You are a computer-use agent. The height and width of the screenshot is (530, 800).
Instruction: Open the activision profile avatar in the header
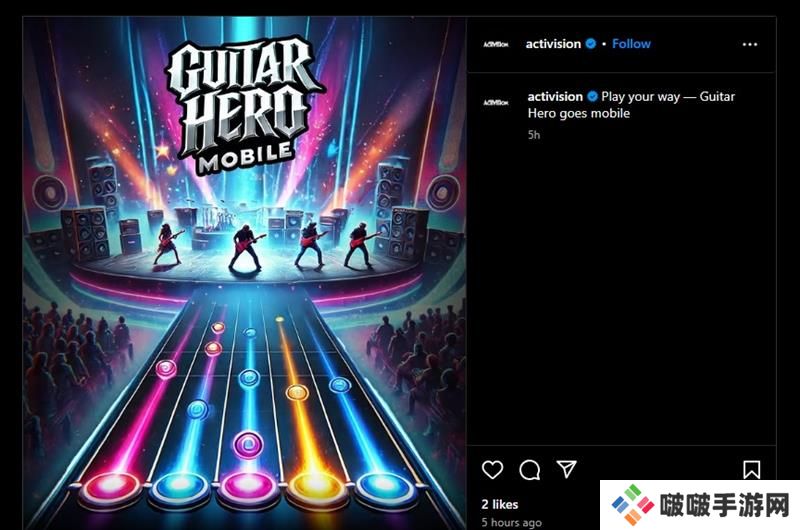coord(496,44)
